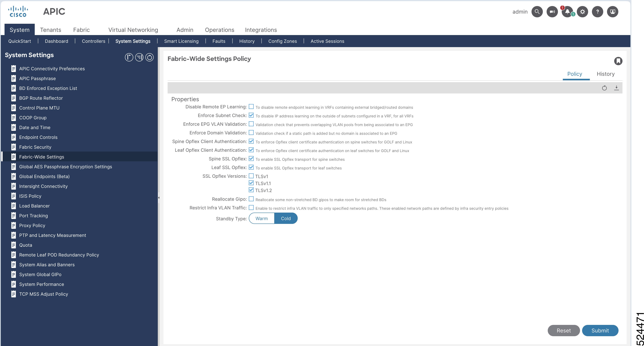Image resolution: width=644 pixels, height=346 pixels.
Task: Open the announcements megaphone icon
Action: pyautogui.click(x=552, y=12)
